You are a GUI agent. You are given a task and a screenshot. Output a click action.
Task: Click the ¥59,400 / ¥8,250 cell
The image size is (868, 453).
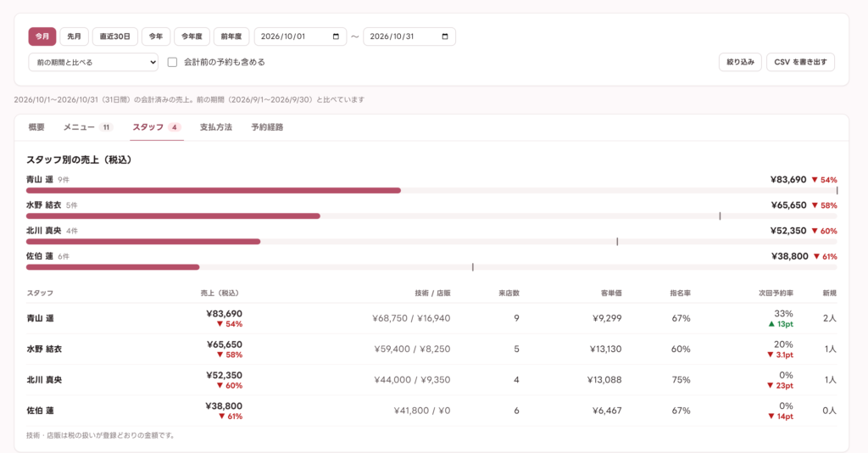coord(413,350)
